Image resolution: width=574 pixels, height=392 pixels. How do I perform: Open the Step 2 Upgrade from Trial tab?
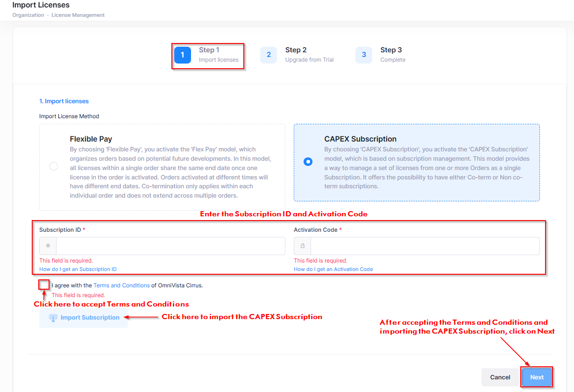(x=309, y=55)
